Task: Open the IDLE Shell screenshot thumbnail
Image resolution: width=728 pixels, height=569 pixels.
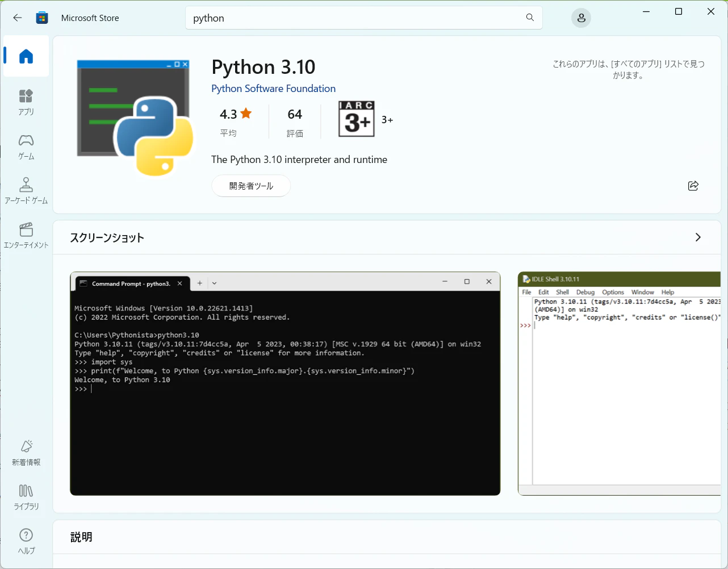Action: 620,383
